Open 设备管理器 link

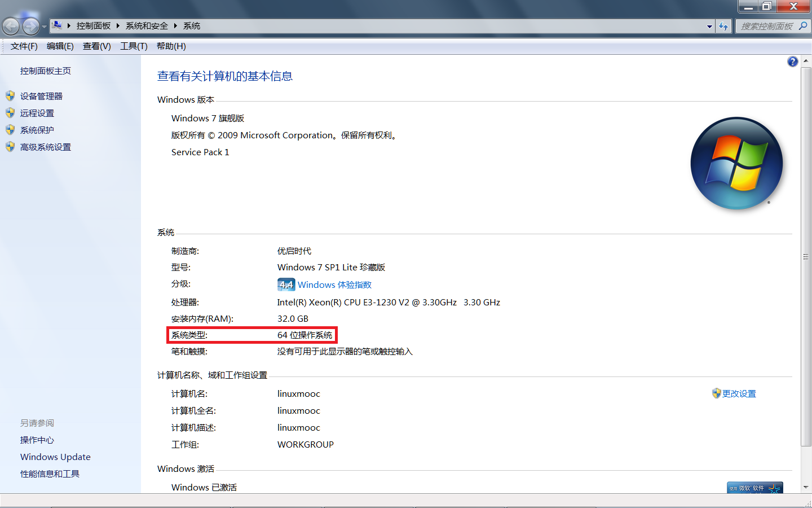coord(42,97)
